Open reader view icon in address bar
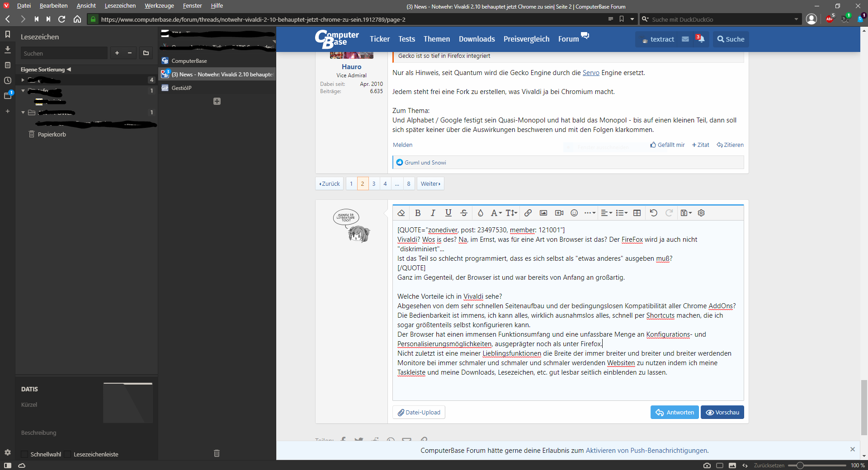The image size is (868, 470). [x=611, y=19]
